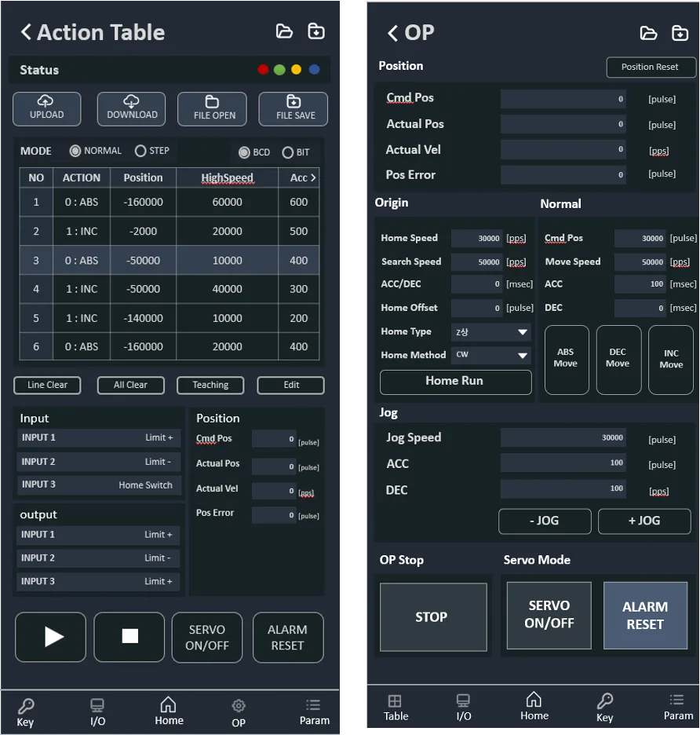
Task: Start playback with the play button
Action: (50, 637)
